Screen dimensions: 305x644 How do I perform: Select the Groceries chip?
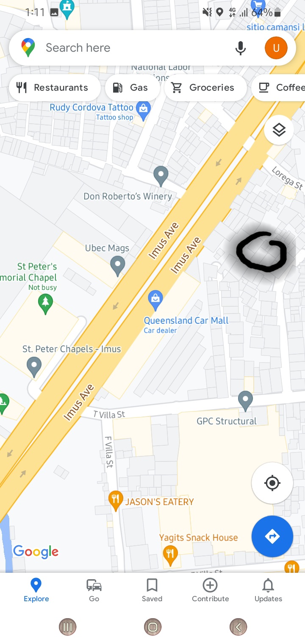tap(205, 88)
